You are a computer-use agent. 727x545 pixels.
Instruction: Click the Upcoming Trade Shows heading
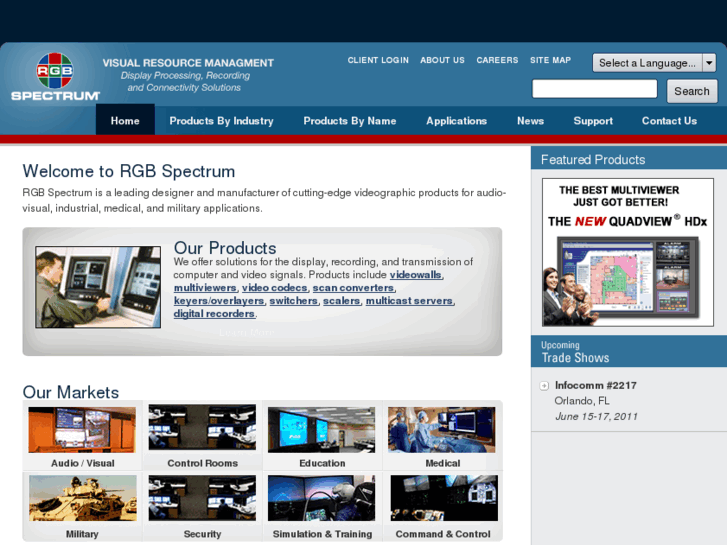click(575, 352)
